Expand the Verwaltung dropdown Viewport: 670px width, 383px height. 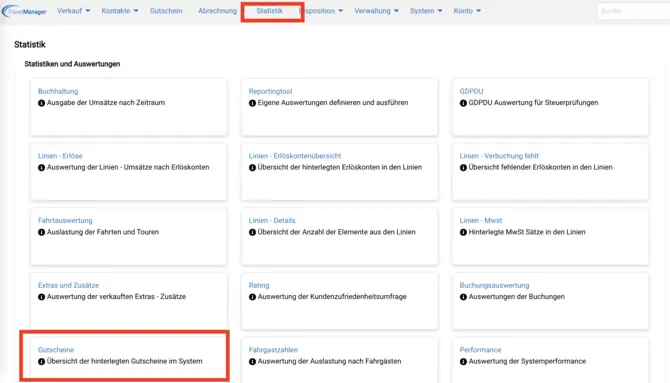(x=376, y=11)
